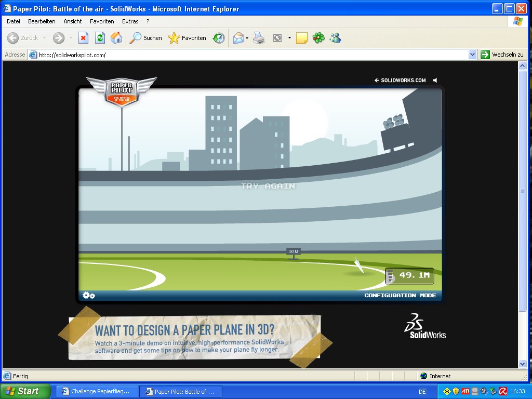Image resolution: width=532 pixels, height=399 pixels.
Task: Open the Zurück back history dropdown arrow
Action: tap(44, 38)
